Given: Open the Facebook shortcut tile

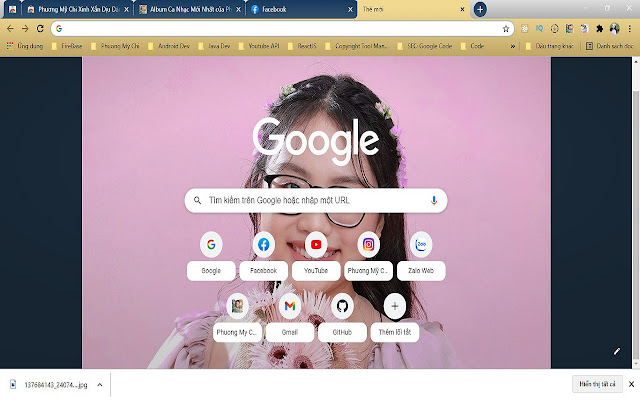Looking at the screenshot, I should (x=263, y=256).
